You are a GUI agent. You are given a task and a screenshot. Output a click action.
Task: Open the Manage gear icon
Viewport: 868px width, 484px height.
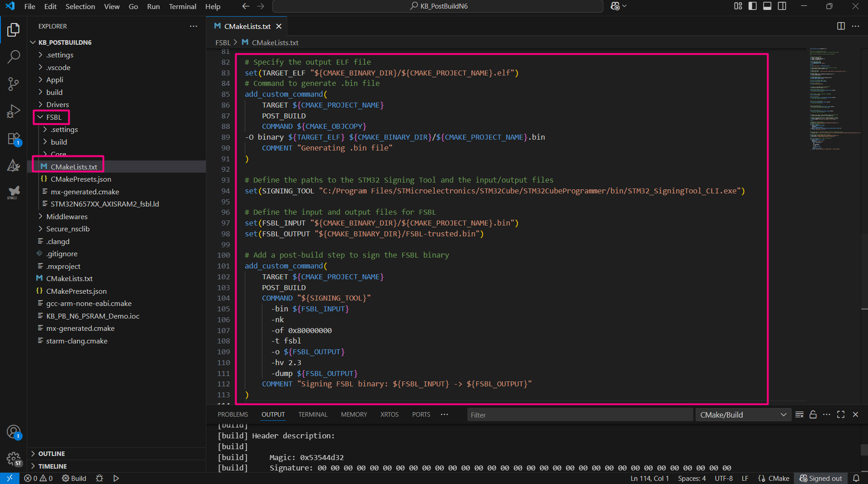(x=14, y=459)
